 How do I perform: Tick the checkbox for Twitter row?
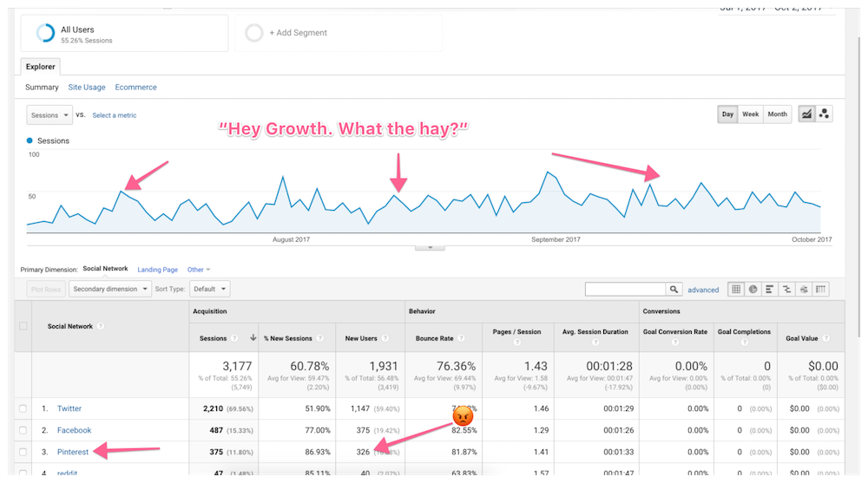click(x=23, y=408)
